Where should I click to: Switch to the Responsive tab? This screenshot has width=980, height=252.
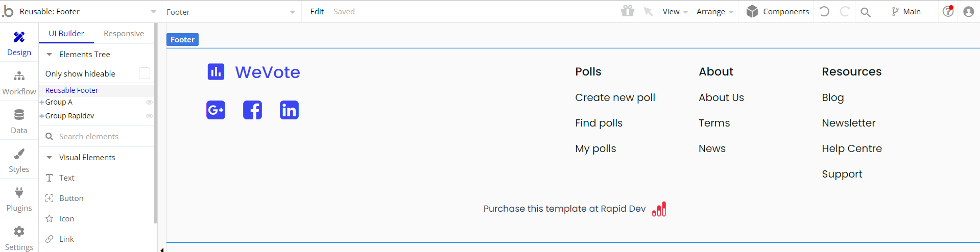[x=124, y=34]
